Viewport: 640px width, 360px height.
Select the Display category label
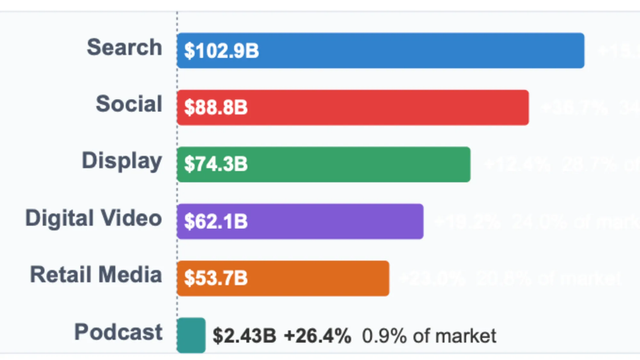pos(122,161)
